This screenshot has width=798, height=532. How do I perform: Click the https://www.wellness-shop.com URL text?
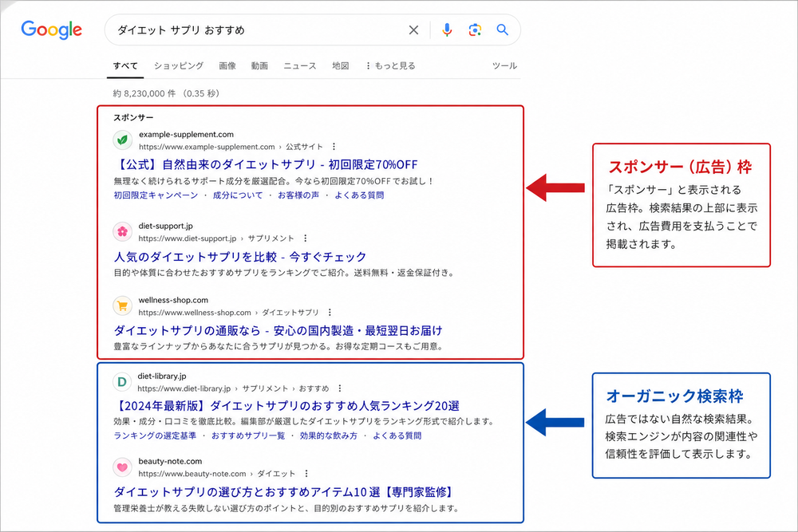195,313
